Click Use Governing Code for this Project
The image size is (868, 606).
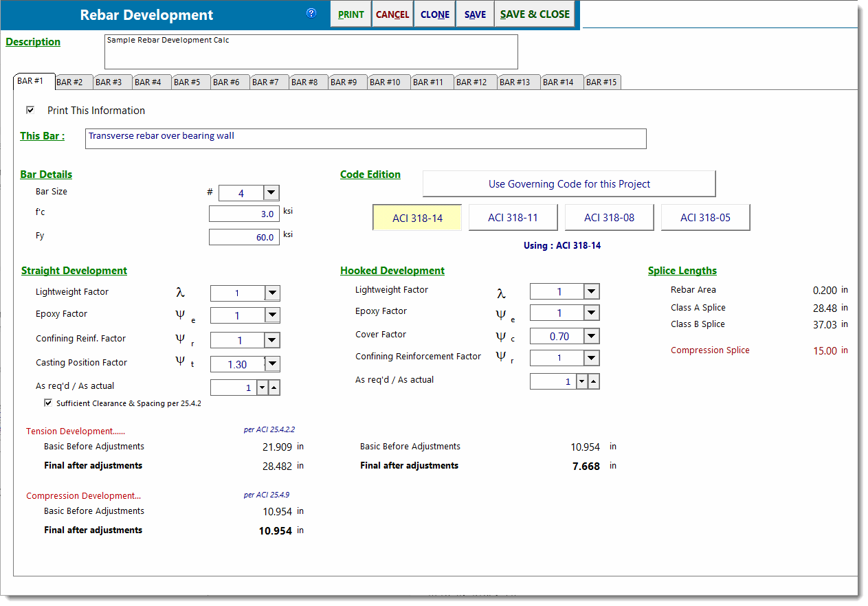point(569,183)
